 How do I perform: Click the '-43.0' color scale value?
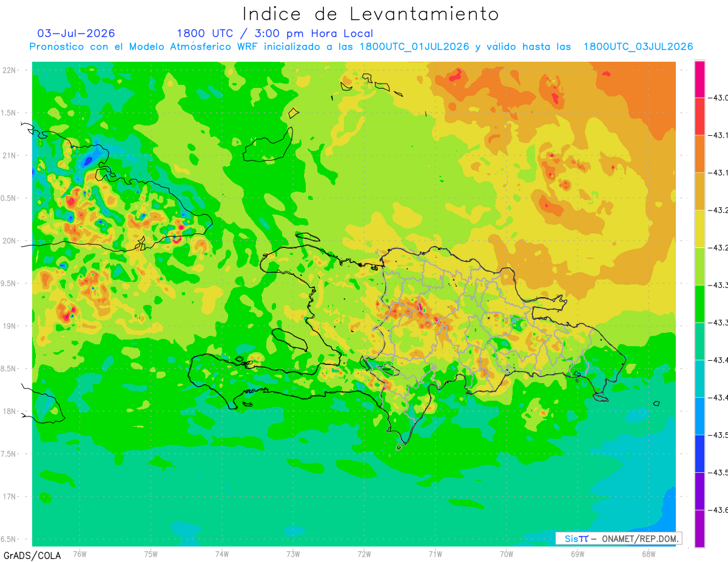720,98
